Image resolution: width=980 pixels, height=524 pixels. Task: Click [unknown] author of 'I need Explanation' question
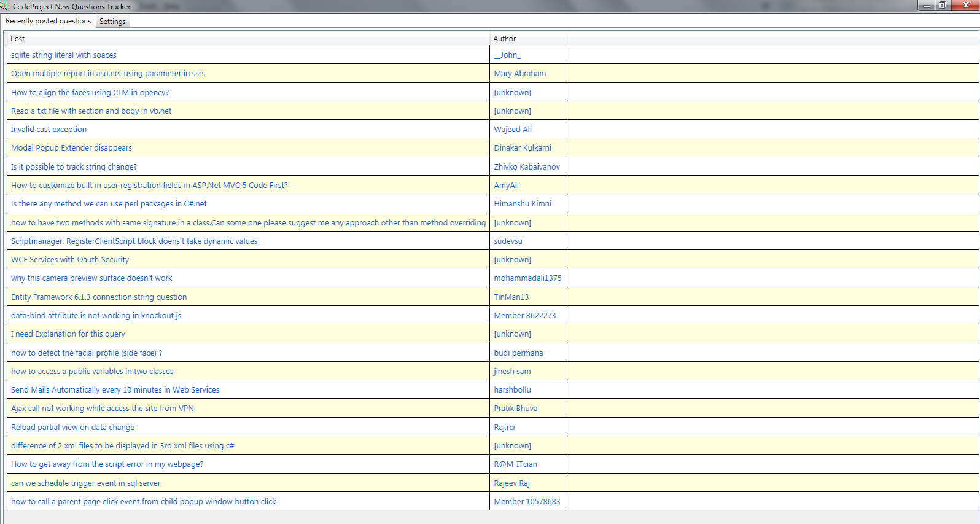[x=513, y=334]
